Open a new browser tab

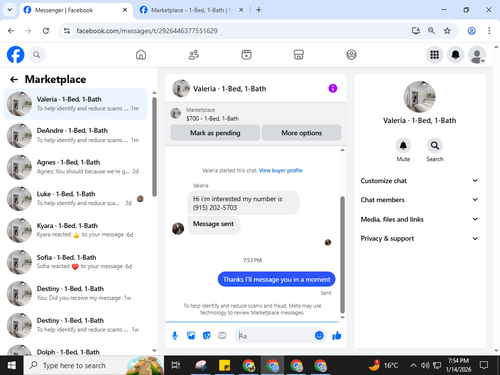(259, 10)
